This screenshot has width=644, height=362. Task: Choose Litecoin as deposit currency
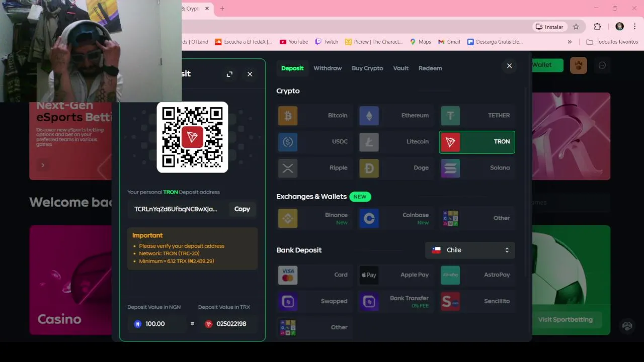click(x=395, y=142)
